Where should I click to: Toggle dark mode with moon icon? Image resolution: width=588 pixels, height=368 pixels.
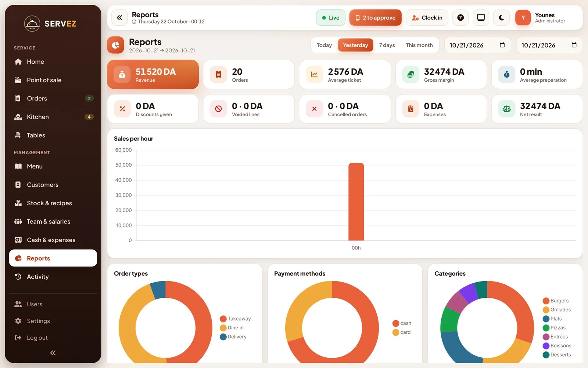tap(501, 18)
